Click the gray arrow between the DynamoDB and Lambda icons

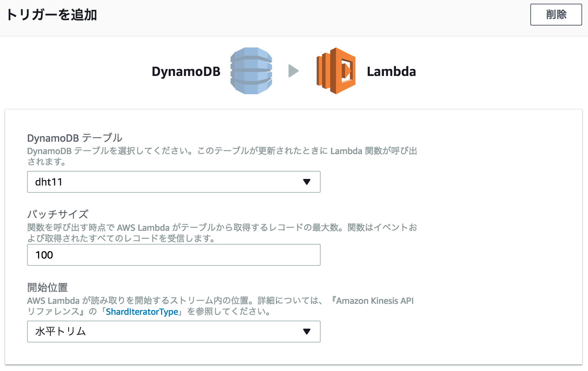pos(294,71)
